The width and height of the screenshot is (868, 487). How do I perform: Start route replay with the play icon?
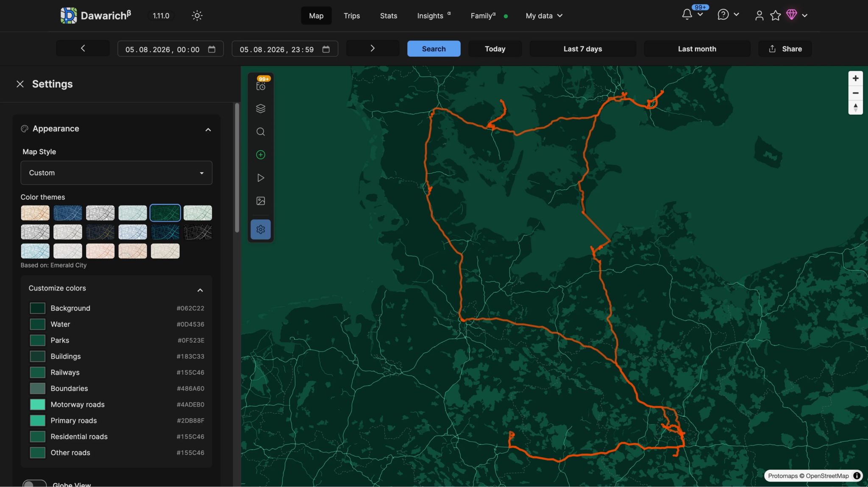click(261, 178)
